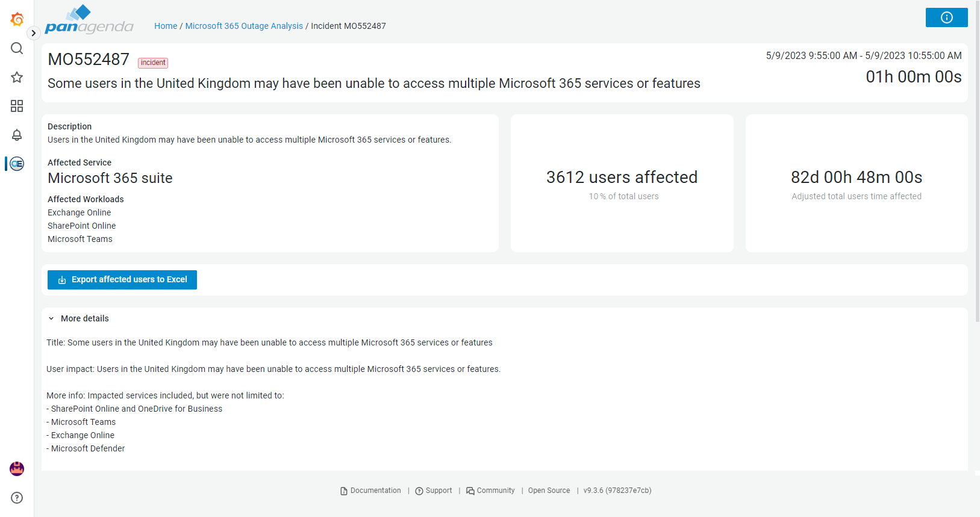The width and height of the screenshot is (980, 517).
Task: Click the incident date range text
Action: (x=864, y=55)
